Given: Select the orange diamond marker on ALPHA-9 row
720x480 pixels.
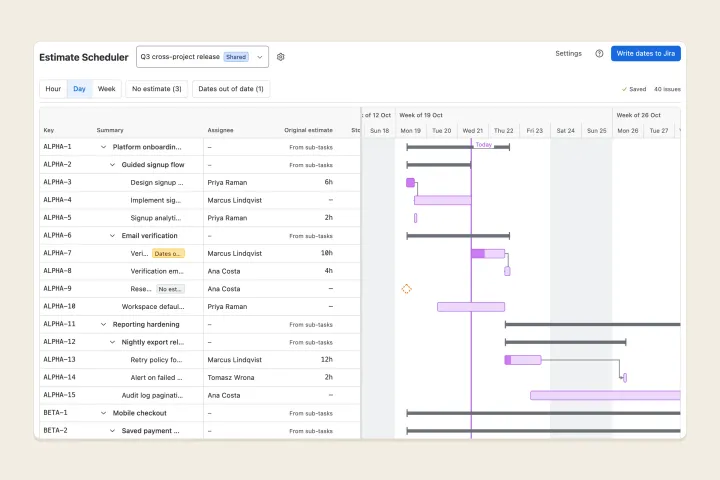Looking at the screenshot, I should click(406, 289).
